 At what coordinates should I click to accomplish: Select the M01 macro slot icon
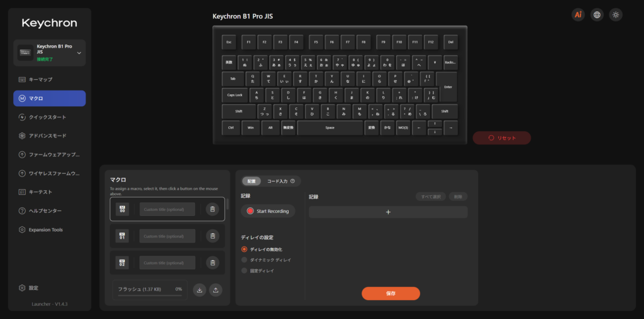pos(122,235)
